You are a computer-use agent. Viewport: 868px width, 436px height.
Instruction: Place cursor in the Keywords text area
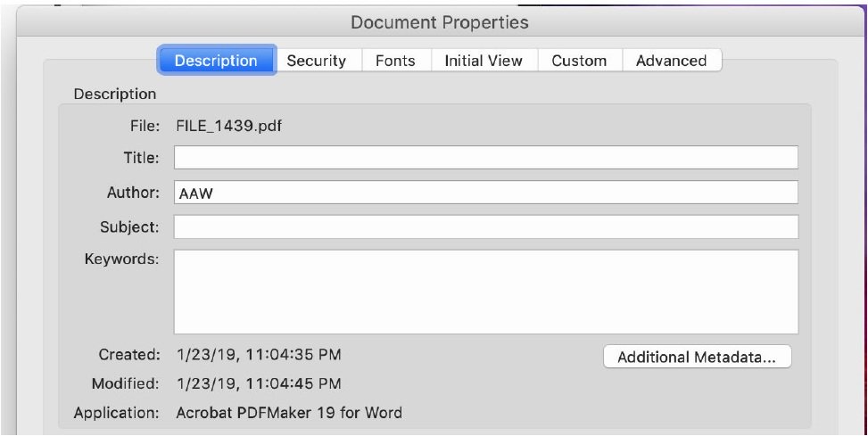pos(485,292)
